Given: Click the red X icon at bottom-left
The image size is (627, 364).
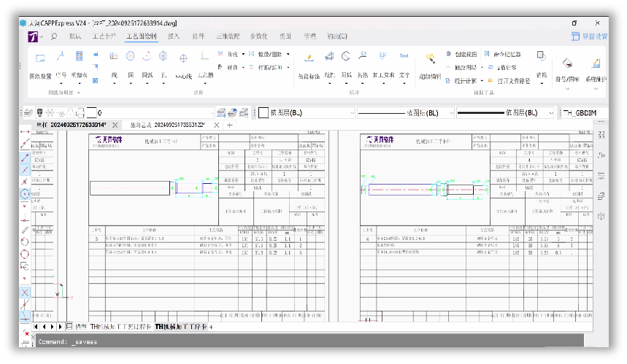Looking at the screenshot, I should point(26,333).
